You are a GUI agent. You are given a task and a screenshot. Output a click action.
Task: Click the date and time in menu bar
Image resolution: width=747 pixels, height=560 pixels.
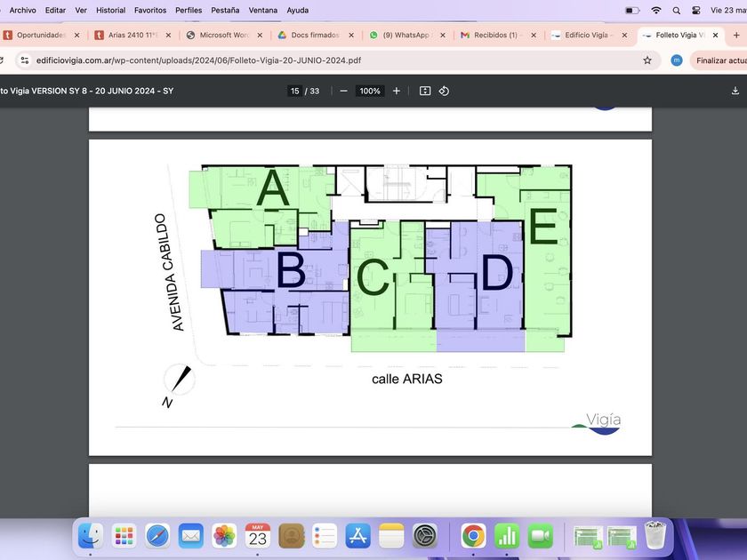click(x=728, y=10)
